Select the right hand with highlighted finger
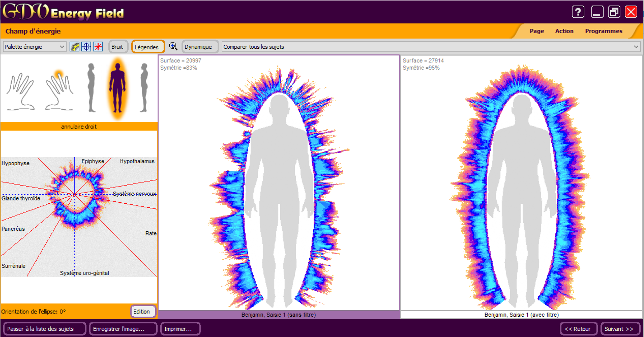Screen dimensions: 644x337 coord(59,90)
